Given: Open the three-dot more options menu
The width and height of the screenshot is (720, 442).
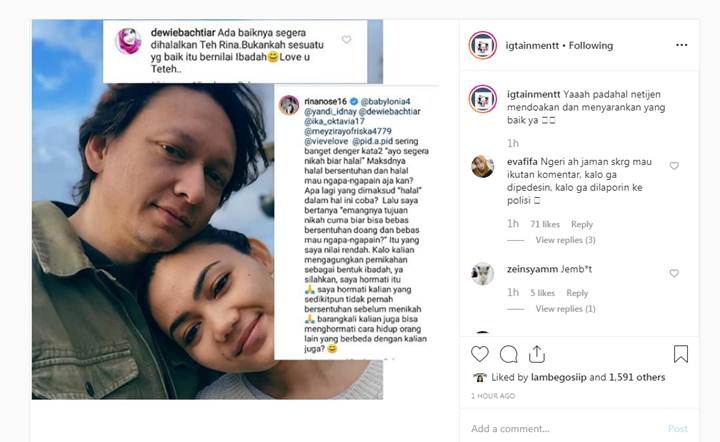Looking at the screenshot, I should [681, 45].
